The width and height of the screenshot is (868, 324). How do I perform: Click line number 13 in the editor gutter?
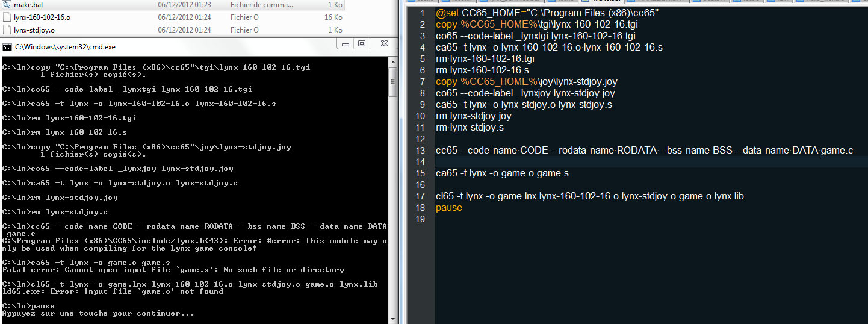pyautogui.click(x=420, y=151)
